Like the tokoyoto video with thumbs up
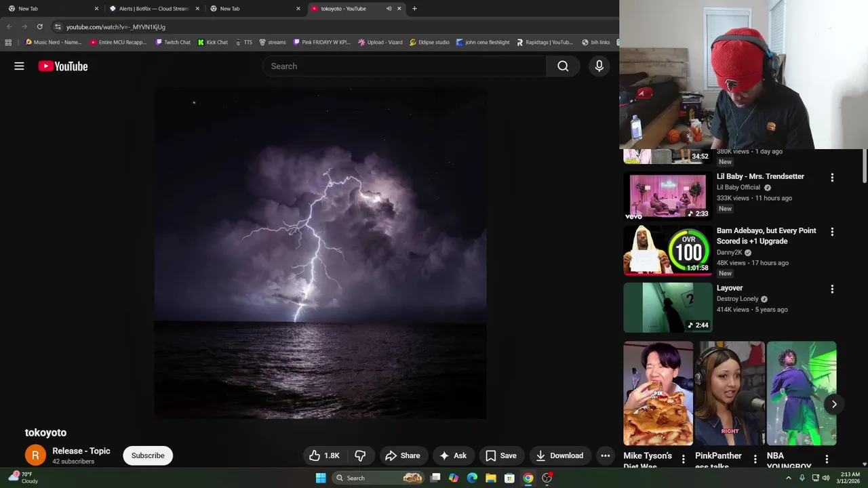Screen dimensions: 868x488 [x=324, y=455]
